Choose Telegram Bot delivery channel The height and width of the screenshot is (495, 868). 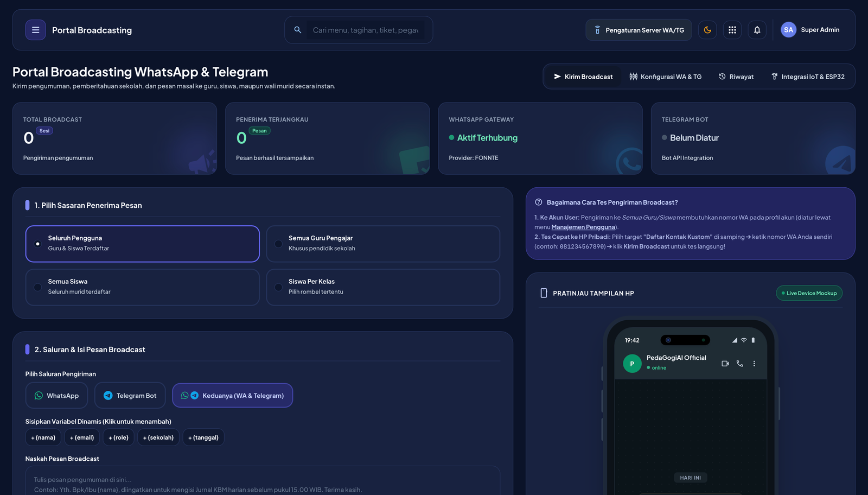[x=130, y=396]
